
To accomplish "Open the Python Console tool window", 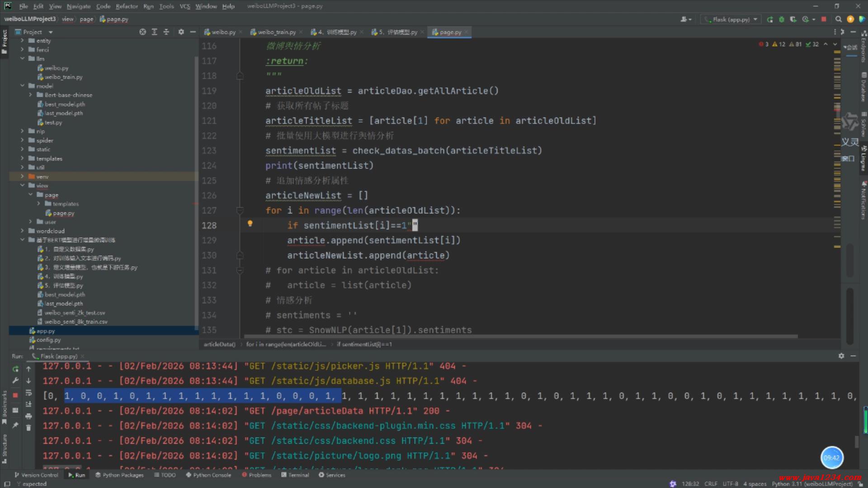I will coord(208,475).
